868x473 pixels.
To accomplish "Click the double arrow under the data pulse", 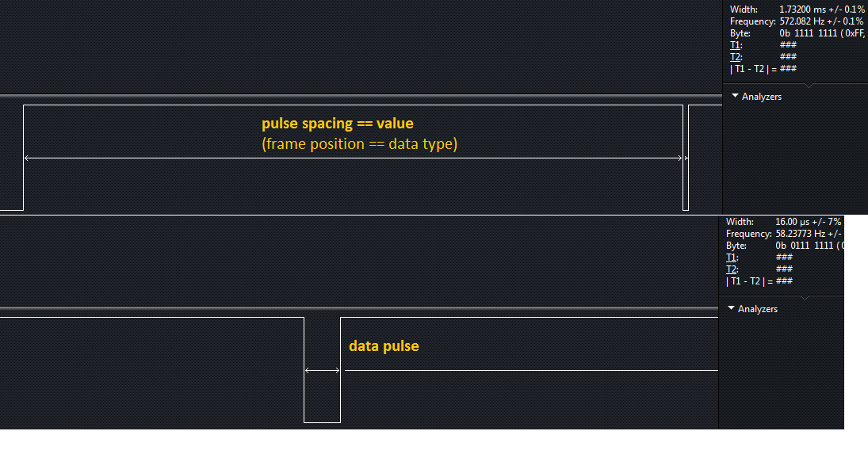I will [x=322, y=371].
